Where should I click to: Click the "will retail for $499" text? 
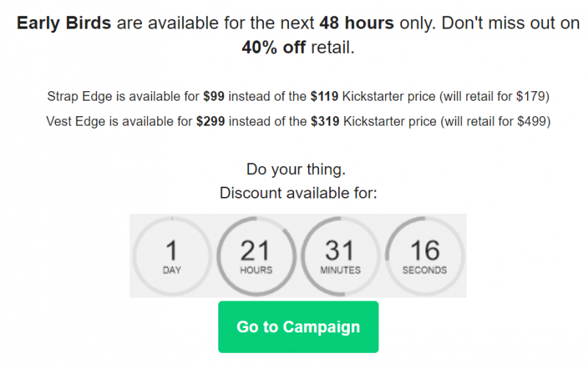(x=495, y=121)
